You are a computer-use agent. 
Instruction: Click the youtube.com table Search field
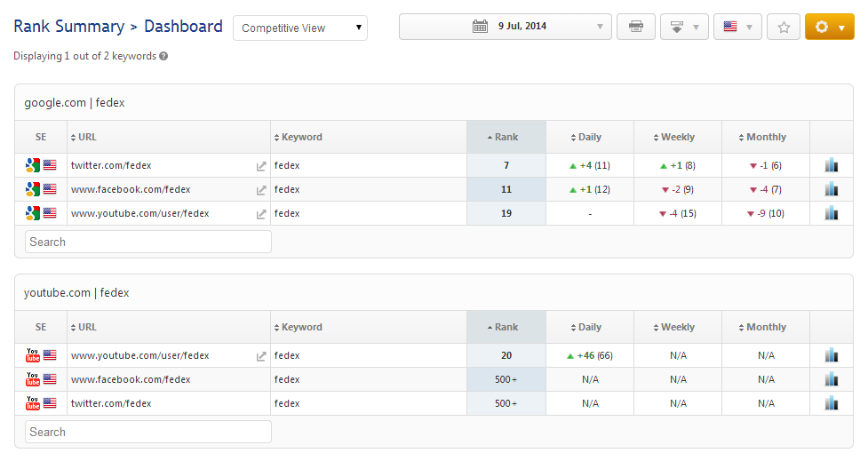(148, 432)
